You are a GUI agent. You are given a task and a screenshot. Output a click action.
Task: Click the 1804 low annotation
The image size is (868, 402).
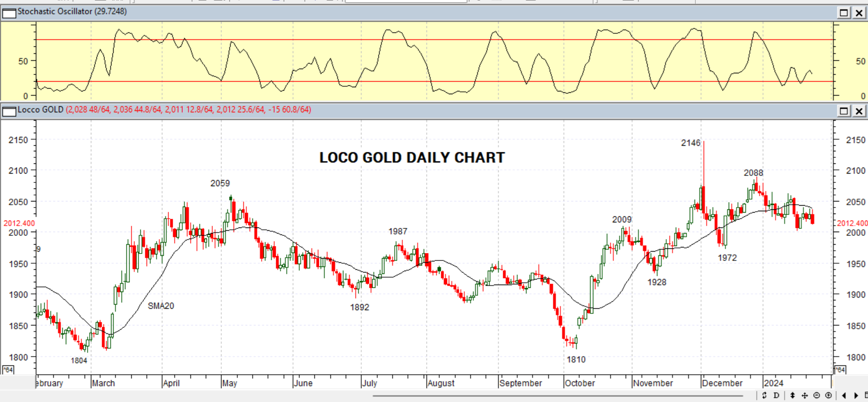(x=79, y=361)
